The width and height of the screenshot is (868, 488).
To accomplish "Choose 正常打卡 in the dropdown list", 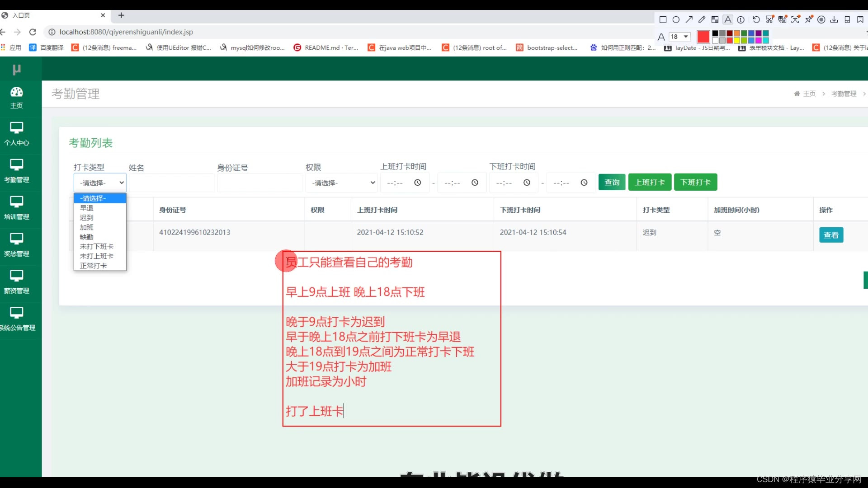I will pyautogui.click(x=94, y=266).
